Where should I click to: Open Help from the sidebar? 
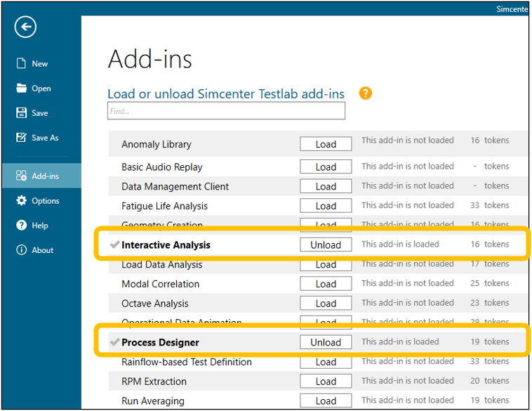pos(40,226)
